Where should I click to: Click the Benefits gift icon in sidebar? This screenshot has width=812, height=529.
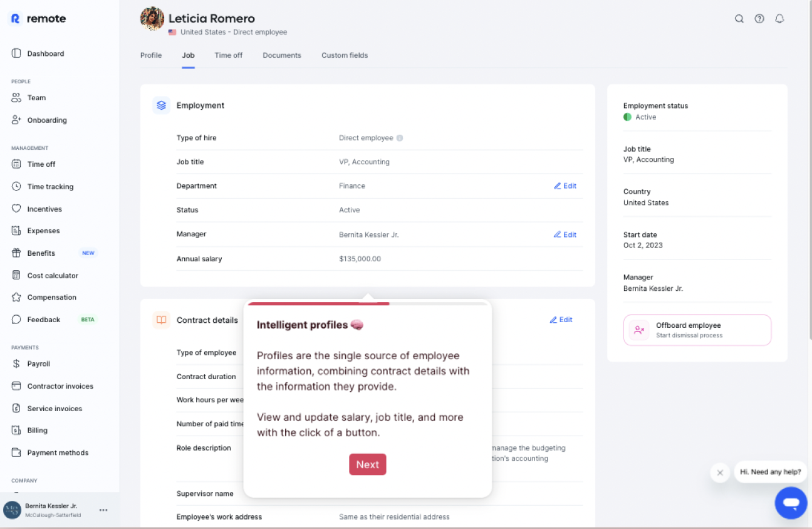(16, 253)
